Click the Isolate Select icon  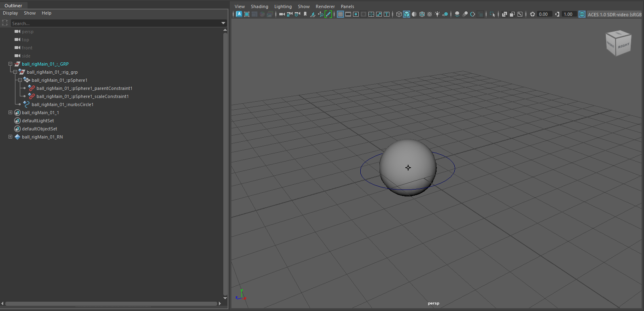click(x=492, y=14)
